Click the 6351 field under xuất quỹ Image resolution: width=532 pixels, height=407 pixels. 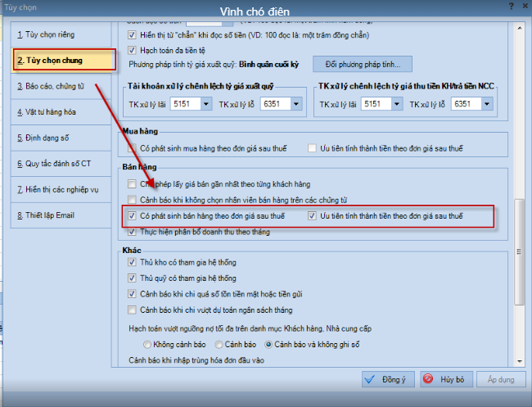tap(276, 104)
